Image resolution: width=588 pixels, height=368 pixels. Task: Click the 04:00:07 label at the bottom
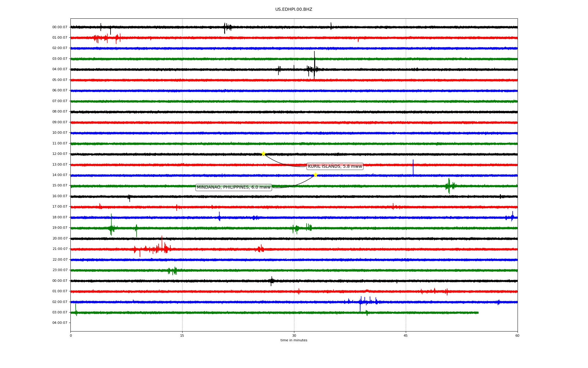click(x=60, y=323)
